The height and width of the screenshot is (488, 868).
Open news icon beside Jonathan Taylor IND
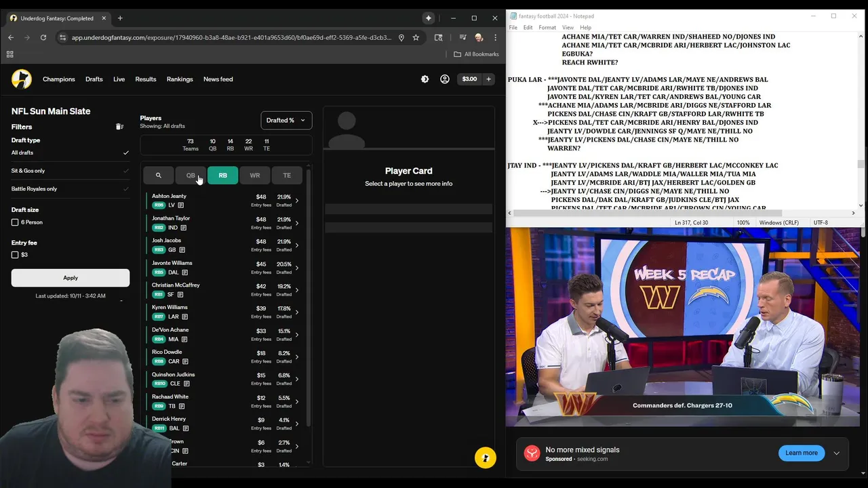coord(183,228)
